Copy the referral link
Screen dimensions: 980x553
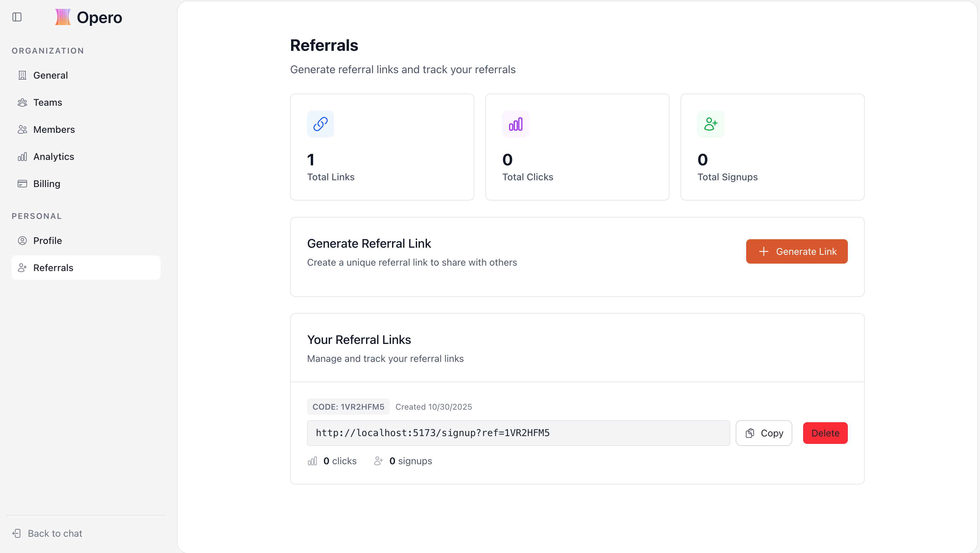point(763,433)
